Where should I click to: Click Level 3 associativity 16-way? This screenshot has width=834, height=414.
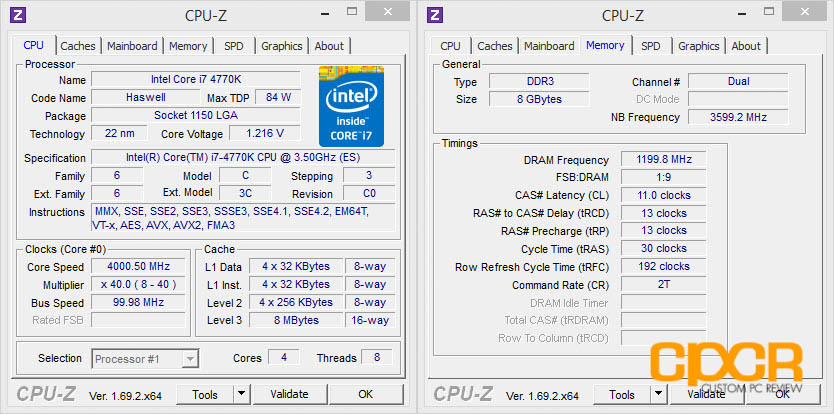[370, 320]
